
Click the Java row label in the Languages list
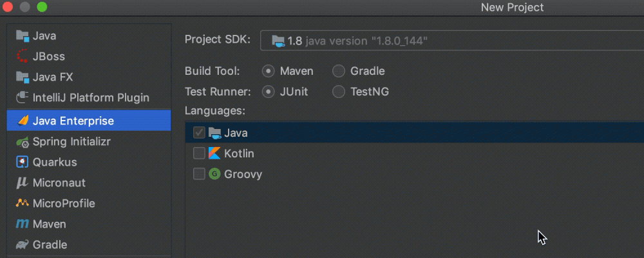click(x=236, y=133)
